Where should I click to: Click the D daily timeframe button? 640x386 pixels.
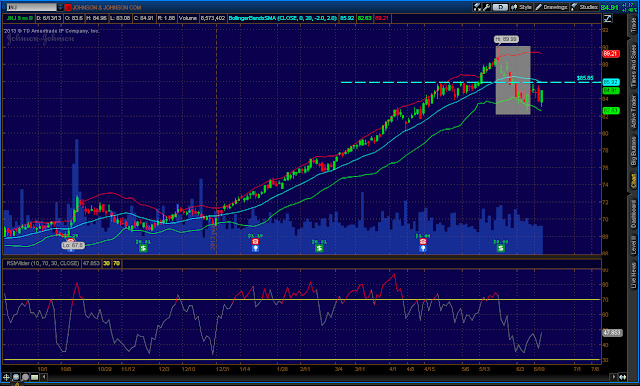coord(500,7)
